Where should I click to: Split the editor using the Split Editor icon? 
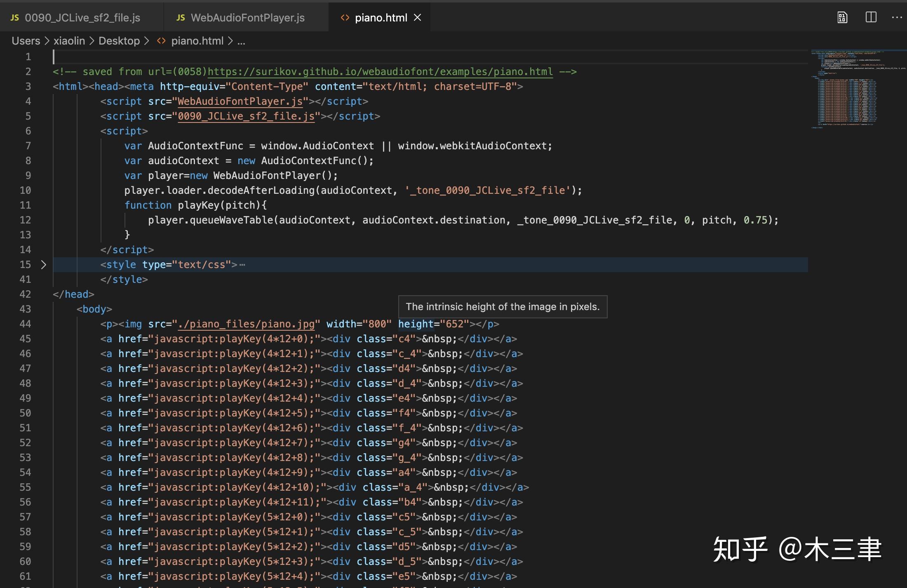click(x=871, y=17)
